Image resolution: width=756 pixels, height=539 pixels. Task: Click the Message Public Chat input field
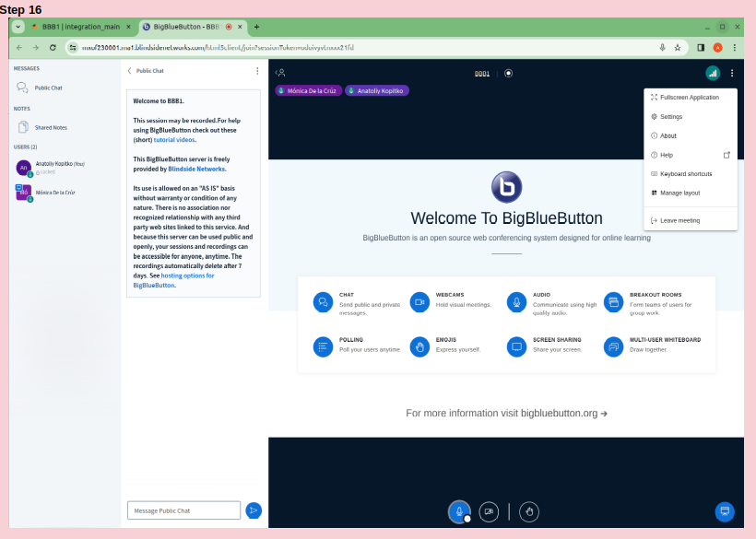[183, 510]
